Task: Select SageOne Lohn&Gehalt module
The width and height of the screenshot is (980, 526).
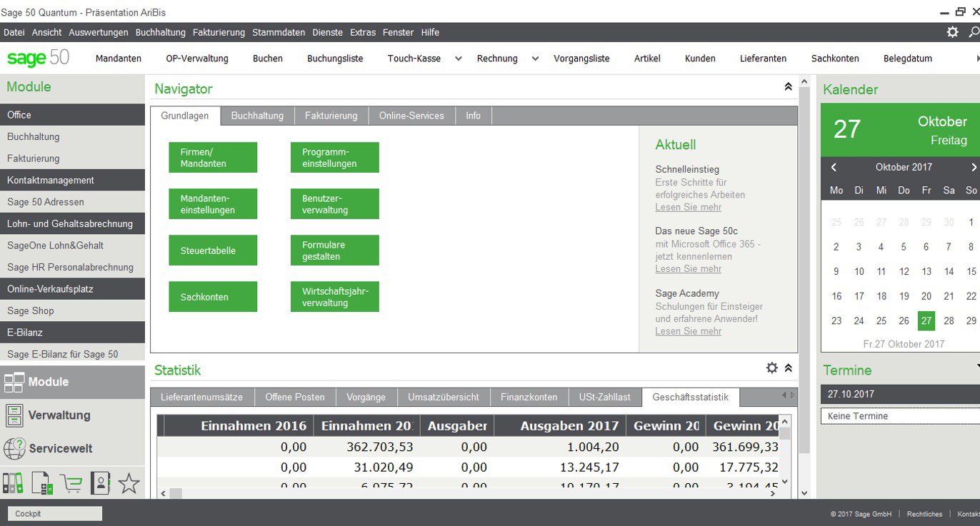Action: coord(72,246)
